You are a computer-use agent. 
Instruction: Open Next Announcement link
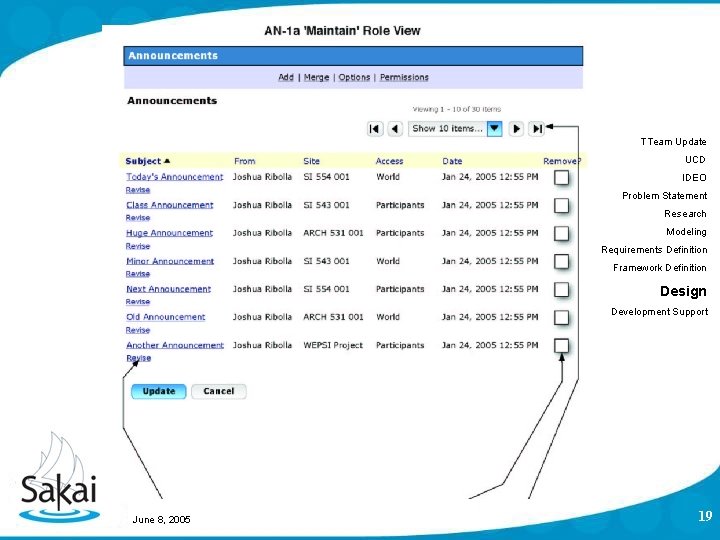[169, 289]
